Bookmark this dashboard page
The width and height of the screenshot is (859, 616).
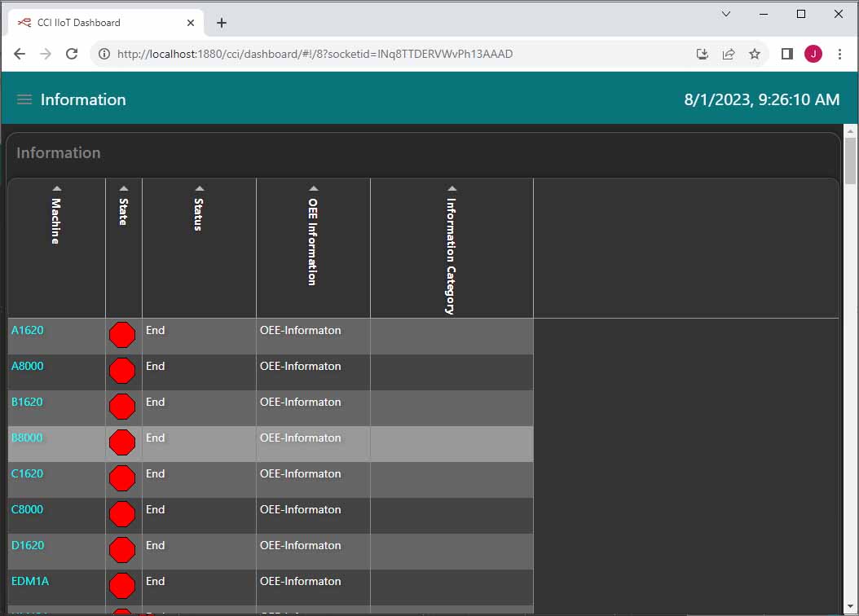755,54
